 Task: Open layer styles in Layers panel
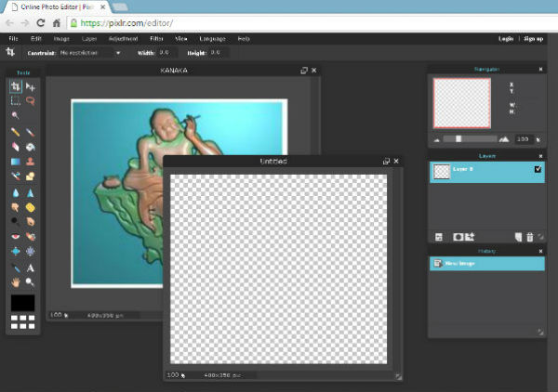(x=470, y=237)
